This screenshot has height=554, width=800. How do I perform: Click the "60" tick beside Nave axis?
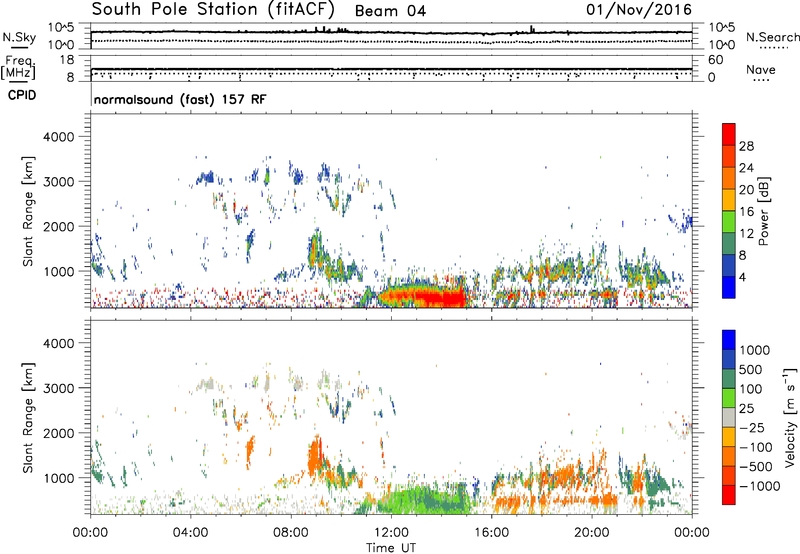coord(715,60)
